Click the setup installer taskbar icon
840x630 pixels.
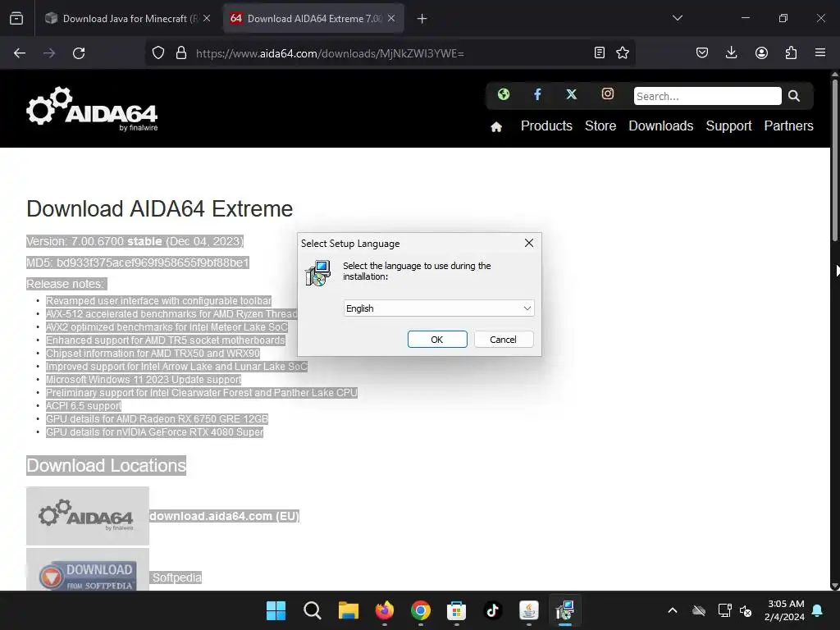[x=565, y=610]
